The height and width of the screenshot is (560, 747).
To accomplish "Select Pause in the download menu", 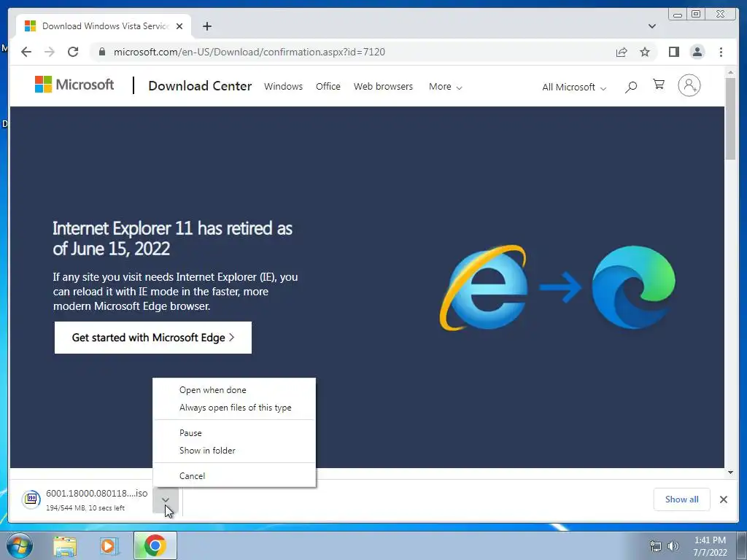I will pyautogui.click(x=234, y=433).
